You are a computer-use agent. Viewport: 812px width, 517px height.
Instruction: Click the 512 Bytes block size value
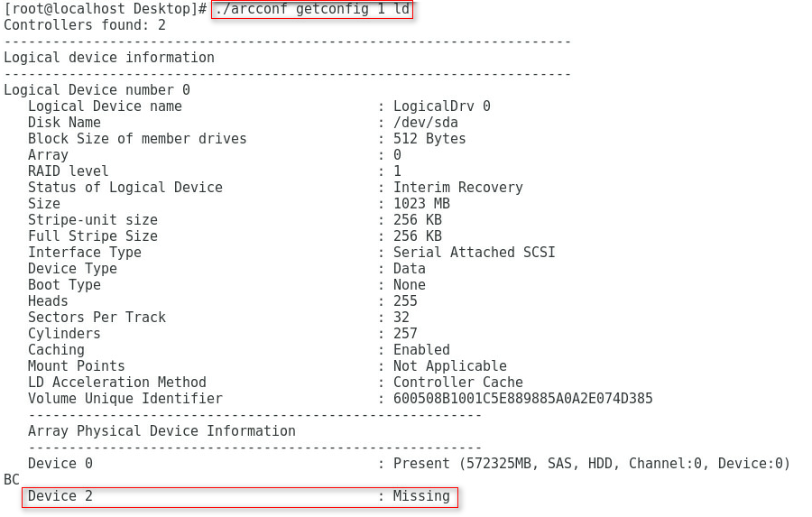pyautogui.click(x=429, y=139)
